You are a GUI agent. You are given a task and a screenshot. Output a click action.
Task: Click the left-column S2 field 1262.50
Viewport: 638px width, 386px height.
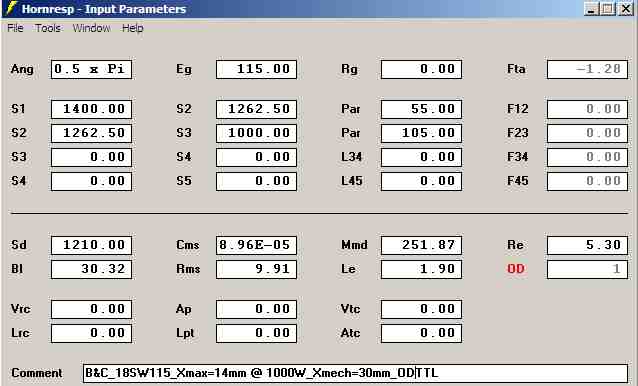click(x=92, y=133)
